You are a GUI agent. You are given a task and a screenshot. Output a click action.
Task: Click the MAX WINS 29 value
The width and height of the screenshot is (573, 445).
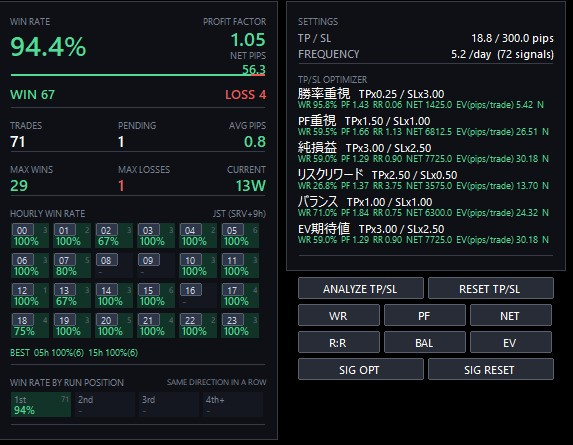point(19,186)
